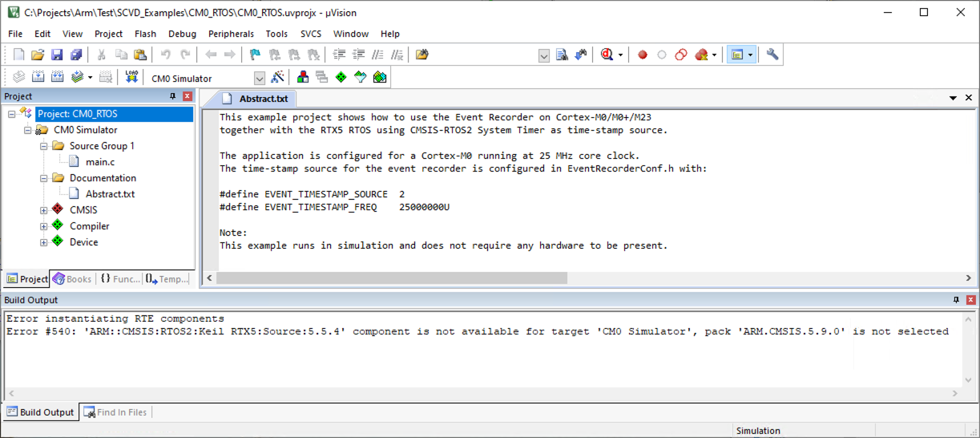Switch to the Books tab
Screen dimensions: 980x438
(x=73, y=279)
